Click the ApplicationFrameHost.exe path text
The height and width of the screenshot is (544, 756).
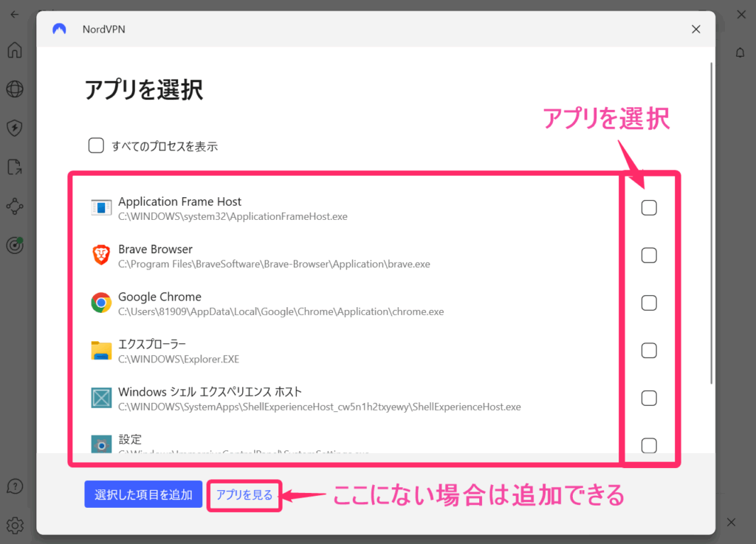[233, 217]
